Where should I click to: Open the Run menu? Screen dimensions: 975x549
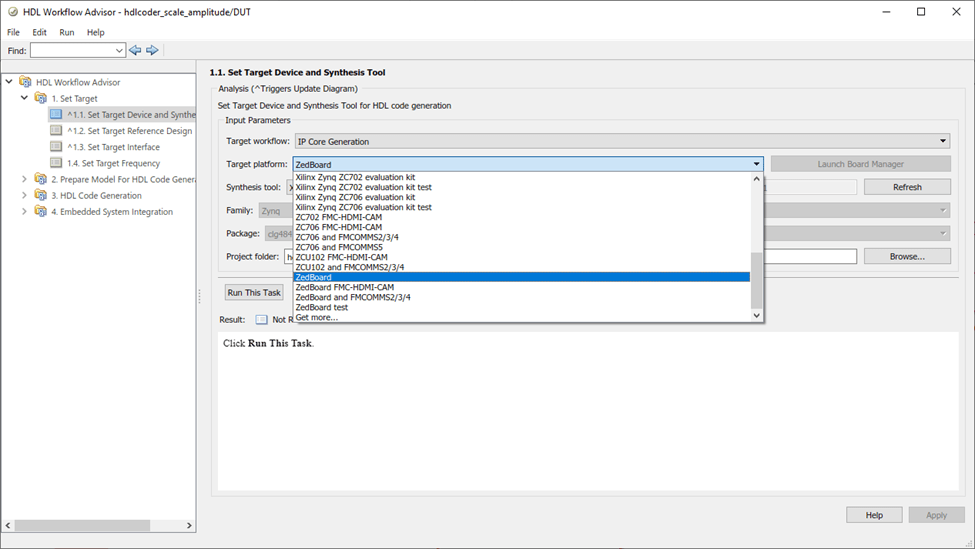67,32
